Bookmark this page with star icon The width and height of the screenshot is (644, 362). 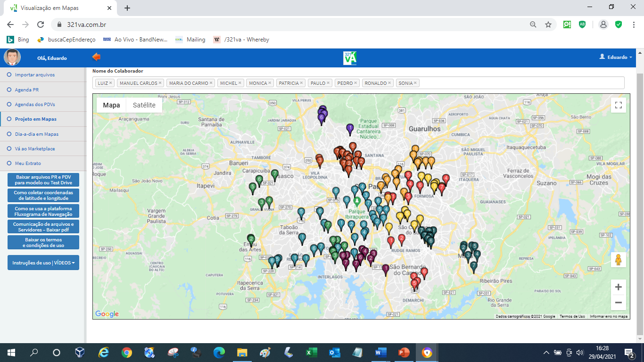click(548, 25)
